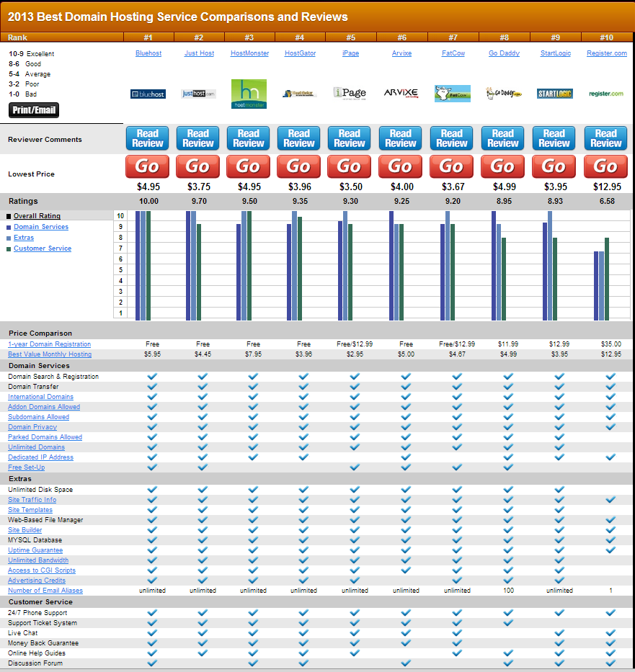
Task: Open 1-year Domain Registration link
Action: tap(49, 344)
